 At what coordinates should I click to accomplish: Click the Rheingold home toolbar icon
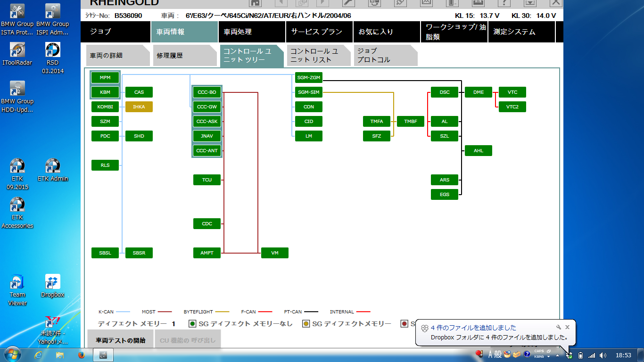point(255,3)
